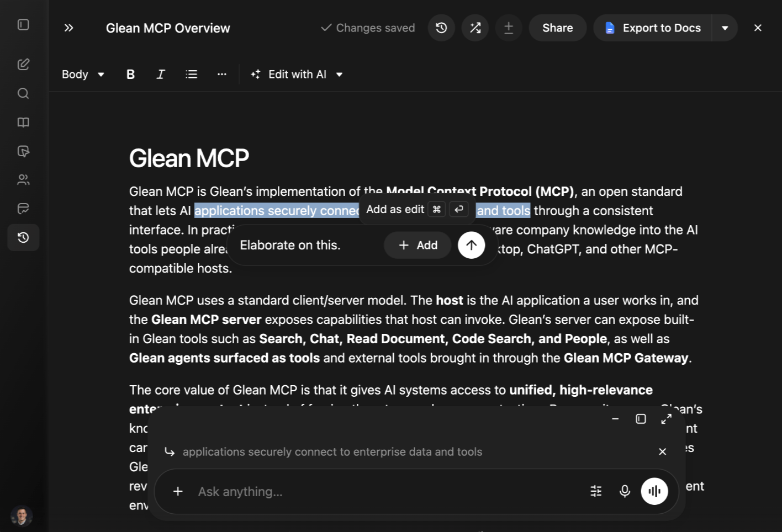Click the quoted text applications securely connect
782x532 pixels.
click(332, 451)
